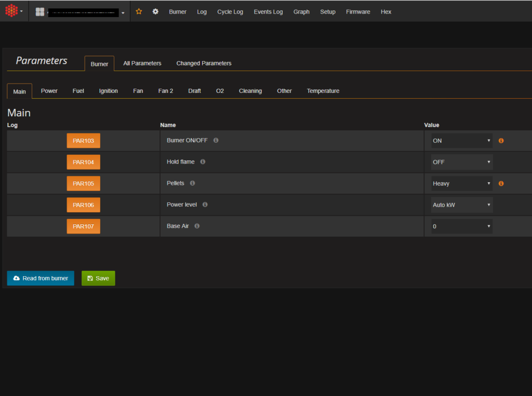
Task: Expand the Power level Auto kW dropdown
Action: click(461, 205)
